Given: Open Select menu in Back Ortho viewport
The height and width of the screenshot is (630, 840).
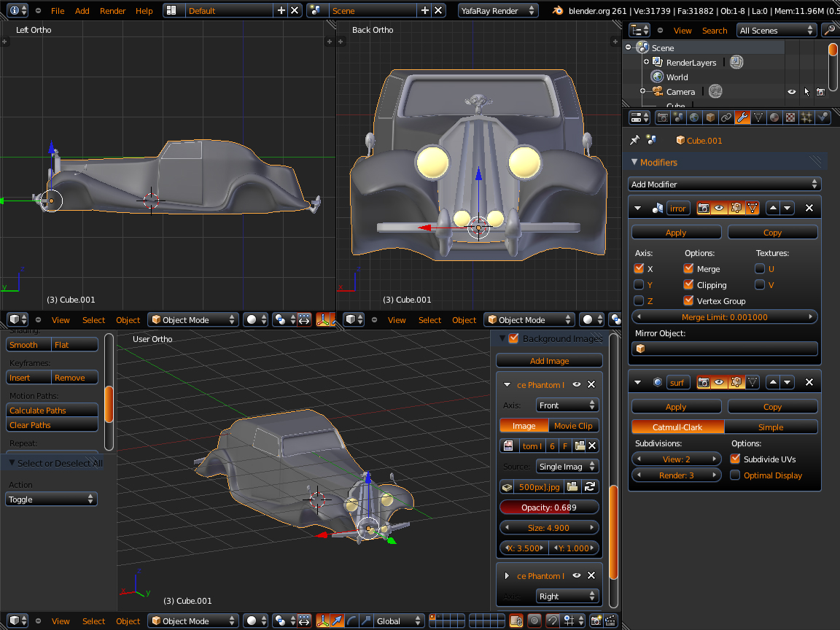Looking at the screenshot, I should tap(429, 320).
